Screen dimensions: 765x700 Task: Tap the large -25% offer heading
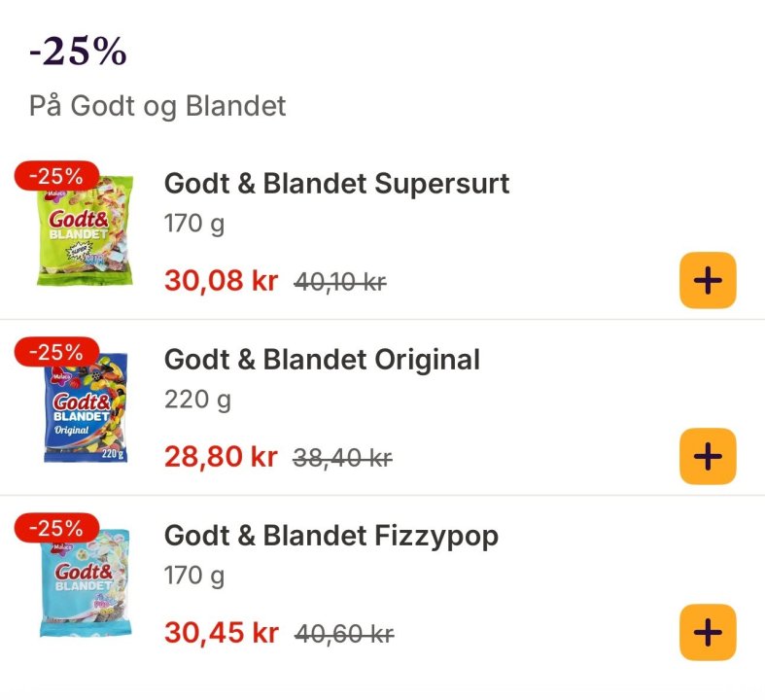click(x=79, y=52)
